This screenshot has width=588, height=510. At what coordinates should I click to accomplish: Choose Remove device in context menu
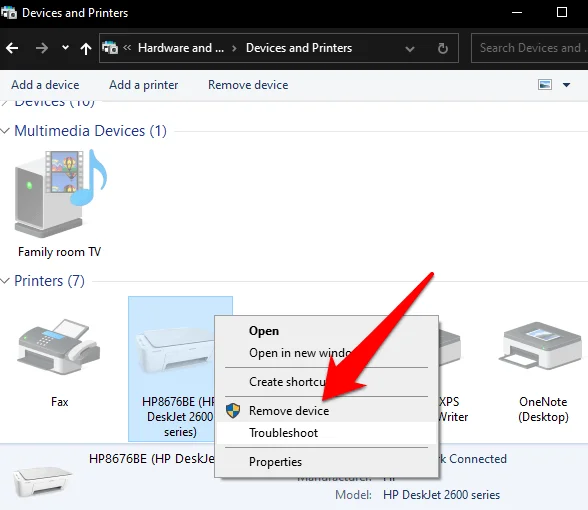click(x=326, y=411)
